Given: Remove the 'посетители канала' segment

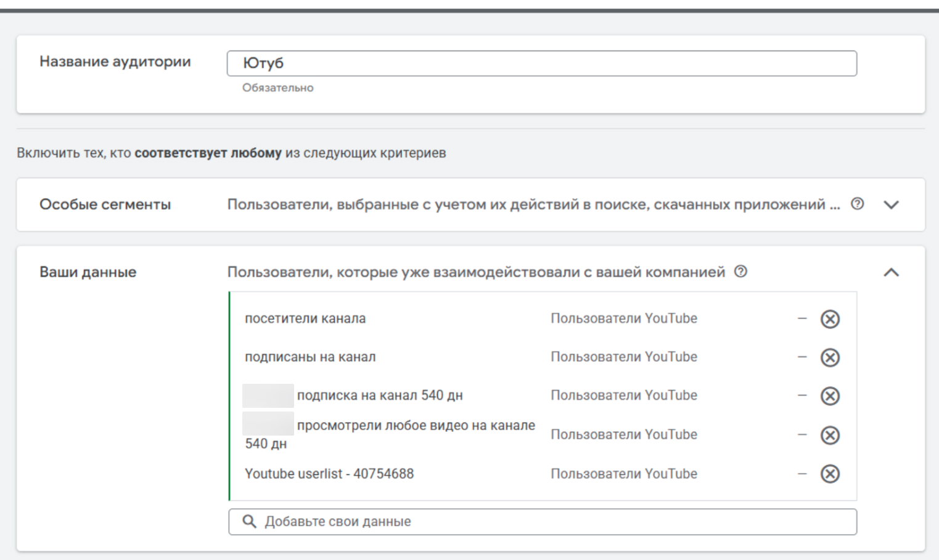Looking at the screenshot, I should (x=830, y=319).
